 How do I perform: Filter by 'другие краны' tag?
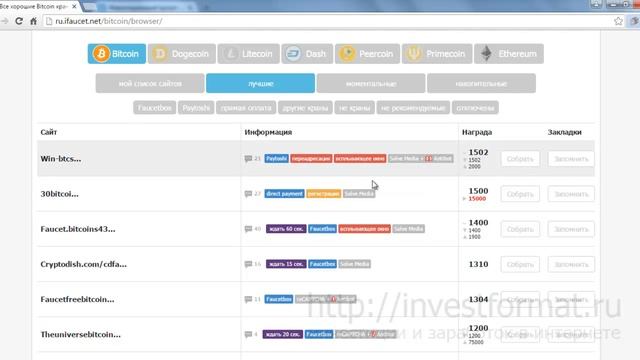click(305, 108)
